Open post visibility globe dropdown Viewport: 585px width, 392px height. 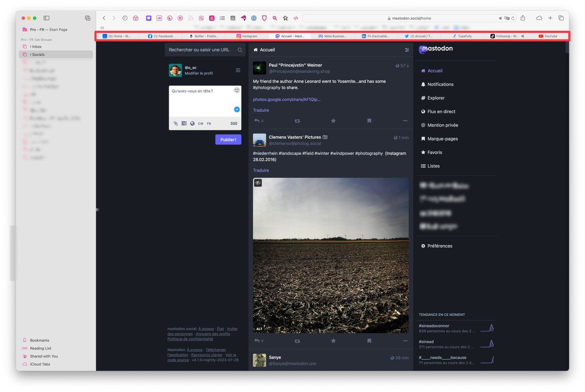coord(193,124)
